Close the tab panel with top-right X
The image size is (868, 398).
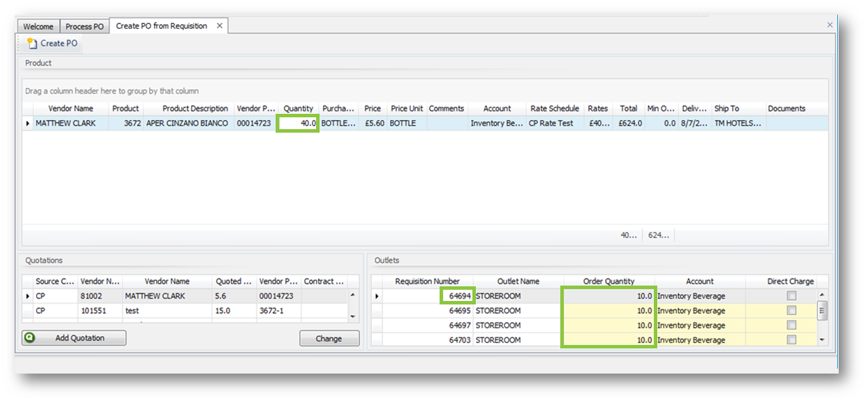(x=830, y=24)
